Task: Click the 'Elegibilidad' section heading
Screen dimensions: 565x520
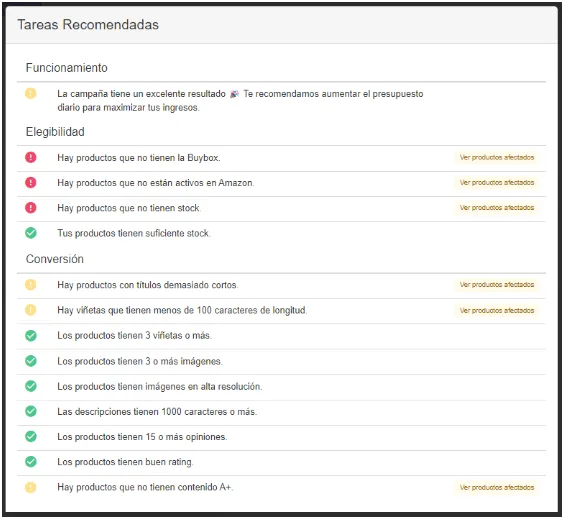Action: tap(55, 132)
